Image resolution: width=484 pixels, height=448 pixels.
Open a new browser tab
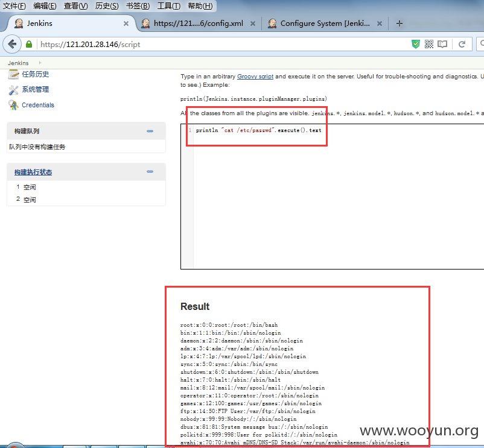click(x=399, y=24)
